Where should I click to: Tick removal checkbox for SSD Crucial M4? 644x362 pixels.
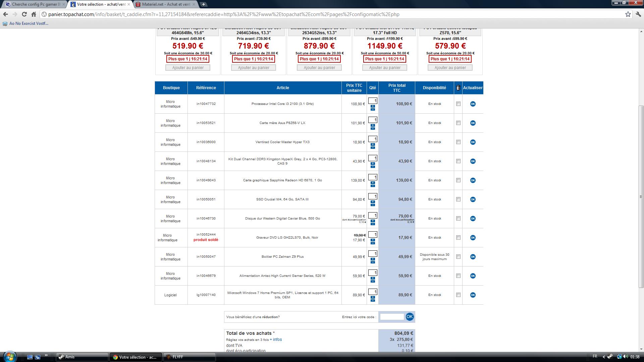point(458,199)
